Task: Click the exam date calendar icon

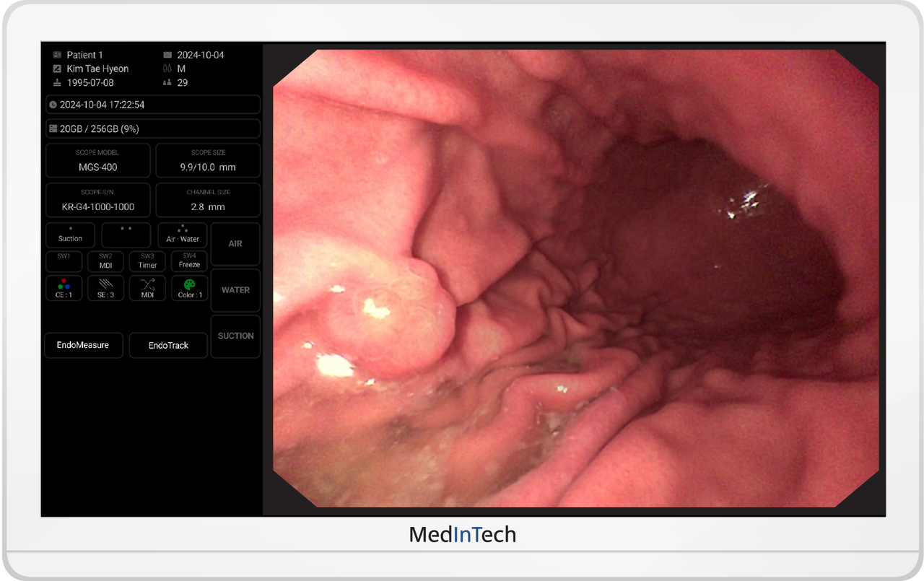Action: pos(167,55)
